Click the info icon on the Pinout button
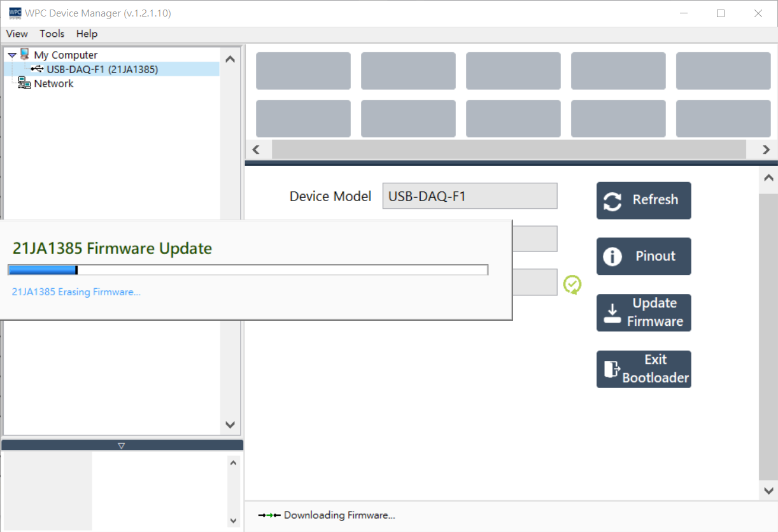 click(x=612, y=256)
